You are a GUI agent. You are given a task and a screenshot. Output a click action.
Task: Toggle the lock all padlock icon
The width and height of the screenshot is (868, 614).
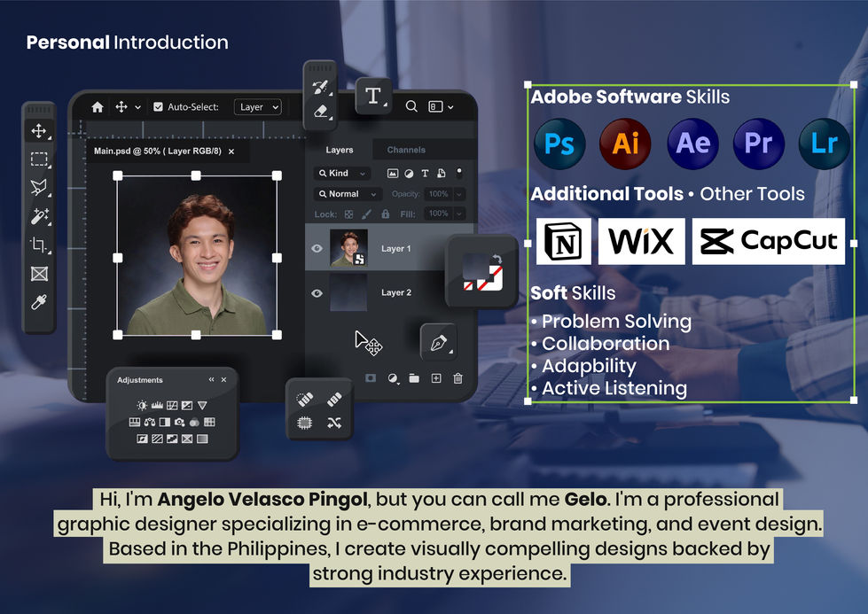click(386, 214)
